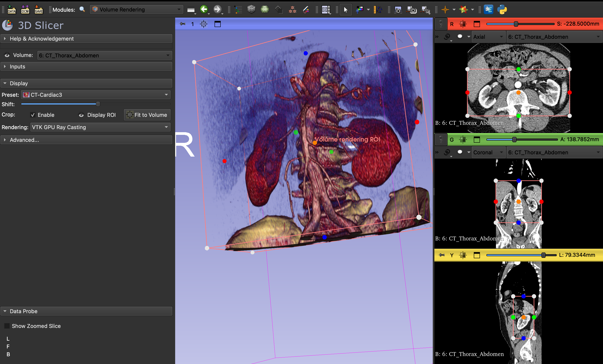603x364 pixels.
Task: Click the DCM import DICOM icon
Action: (x=25, y=10)
